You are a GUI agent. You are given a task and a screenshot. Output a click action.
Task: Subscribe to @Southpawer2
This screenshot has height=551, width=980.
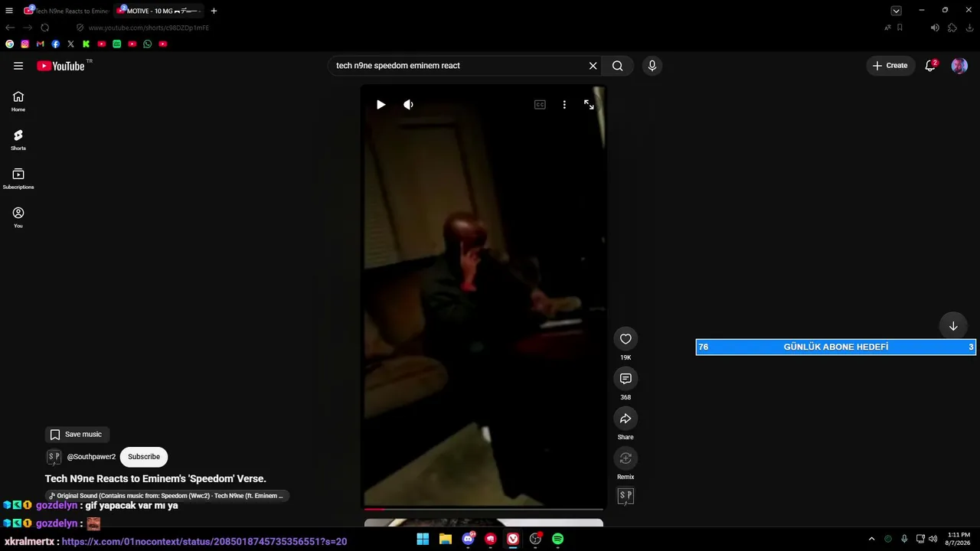(144, 457)
